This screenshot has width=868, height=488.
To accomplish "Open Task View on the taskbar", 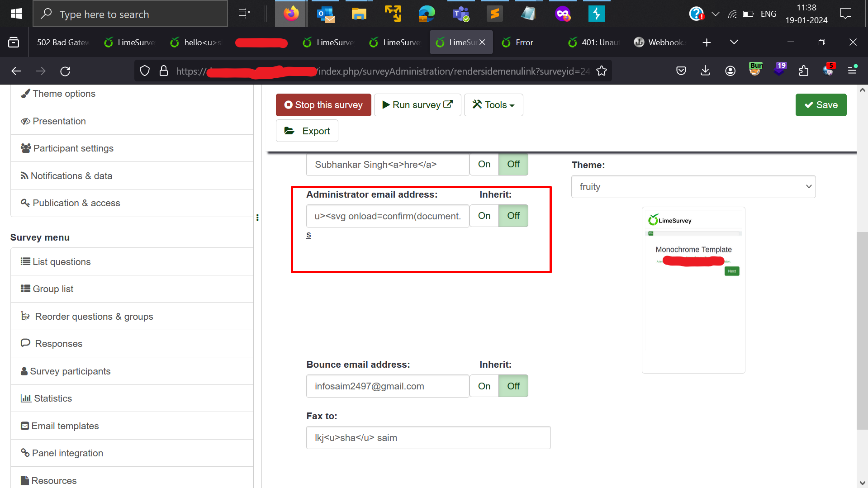I will point(244,14).
